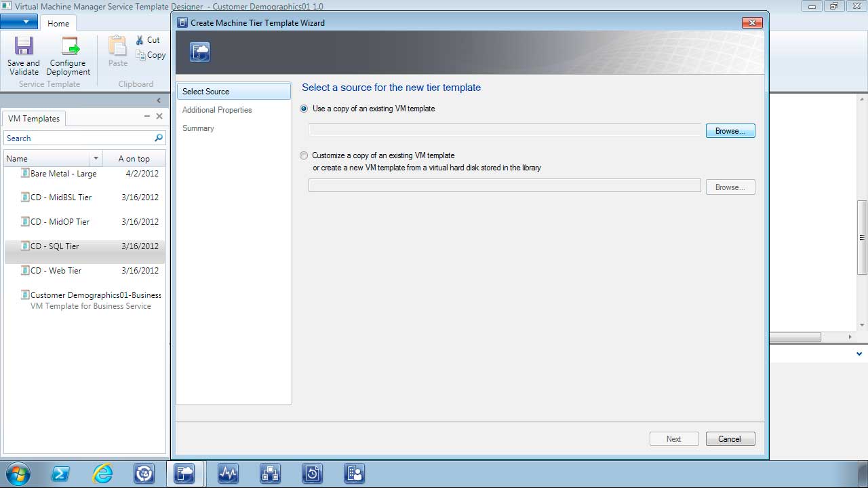Click the first template path field

pos(505,130)
